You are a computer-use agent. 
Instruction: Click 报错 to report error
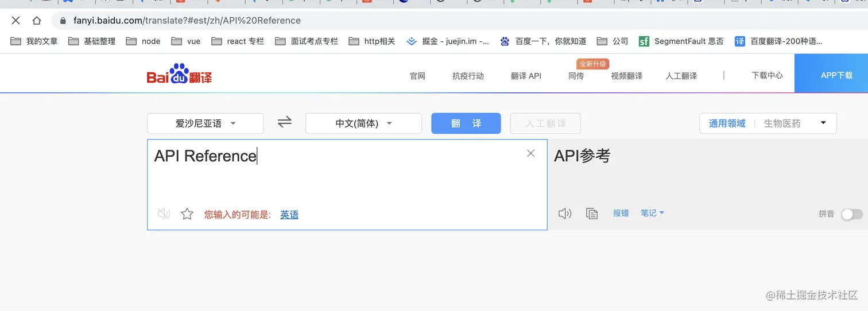621,213
